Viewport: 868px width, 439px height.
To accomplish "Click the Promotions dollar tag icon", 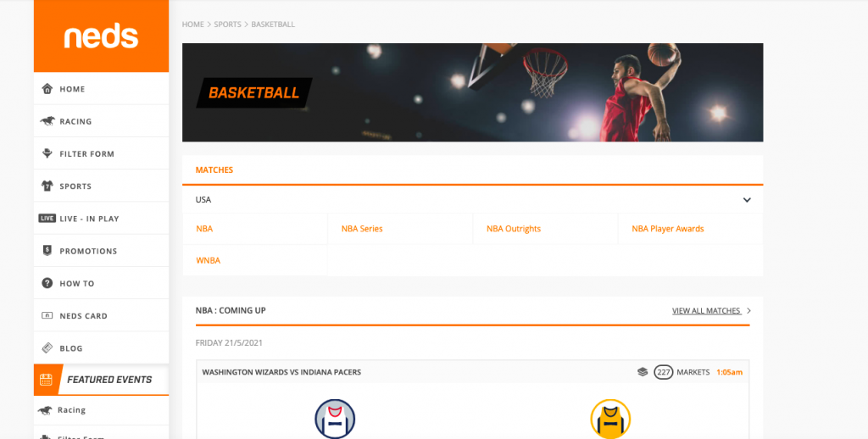I will point(47,251).
